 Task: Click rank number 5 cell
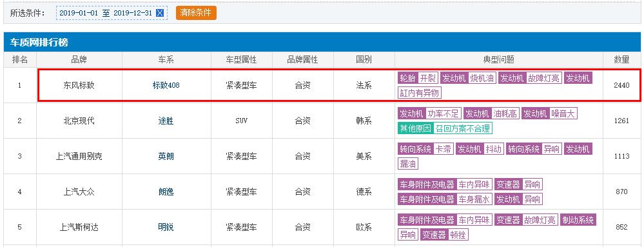pyautogui.click(x=20, y=227)
